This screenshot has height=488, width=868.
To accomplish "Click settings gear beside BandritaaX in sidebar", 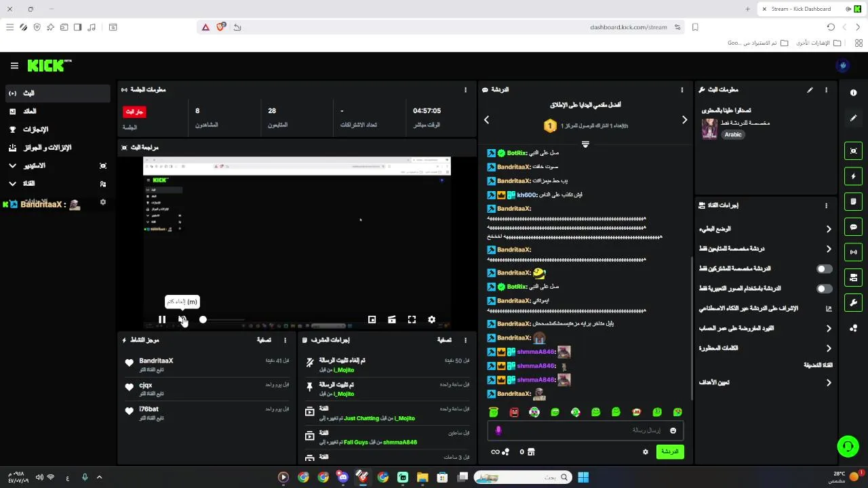I will (x=103, y=202).
